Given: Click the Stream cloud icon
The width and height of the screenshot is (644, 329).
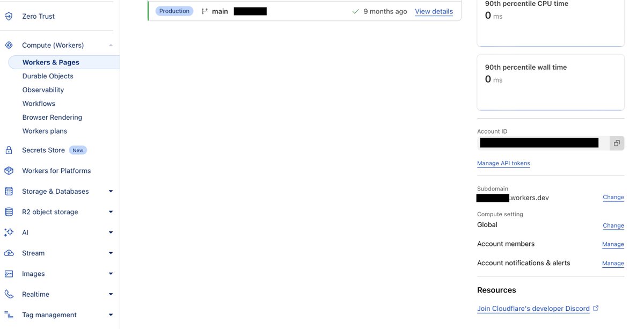Looking at the screenshot, I should 9,253.
